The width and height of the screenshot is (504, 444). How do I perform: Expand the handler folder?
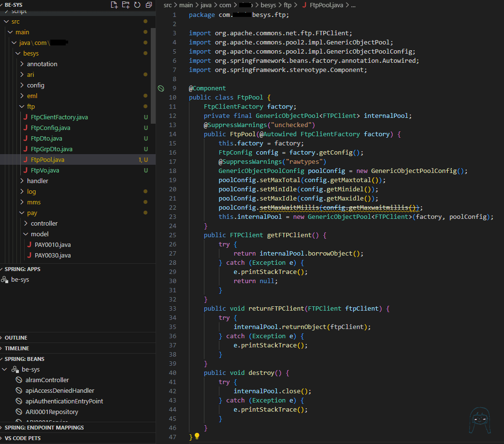tap(22, 181)
